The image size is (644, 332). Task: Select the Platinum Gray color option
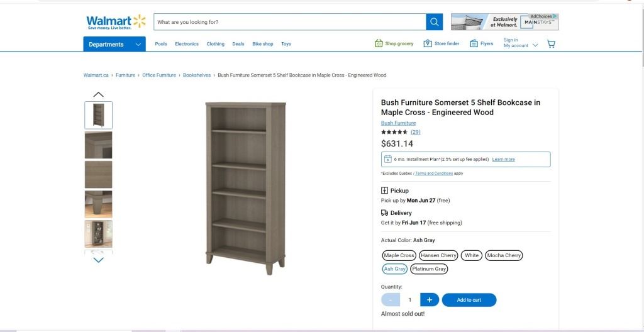tap(429, 268)
